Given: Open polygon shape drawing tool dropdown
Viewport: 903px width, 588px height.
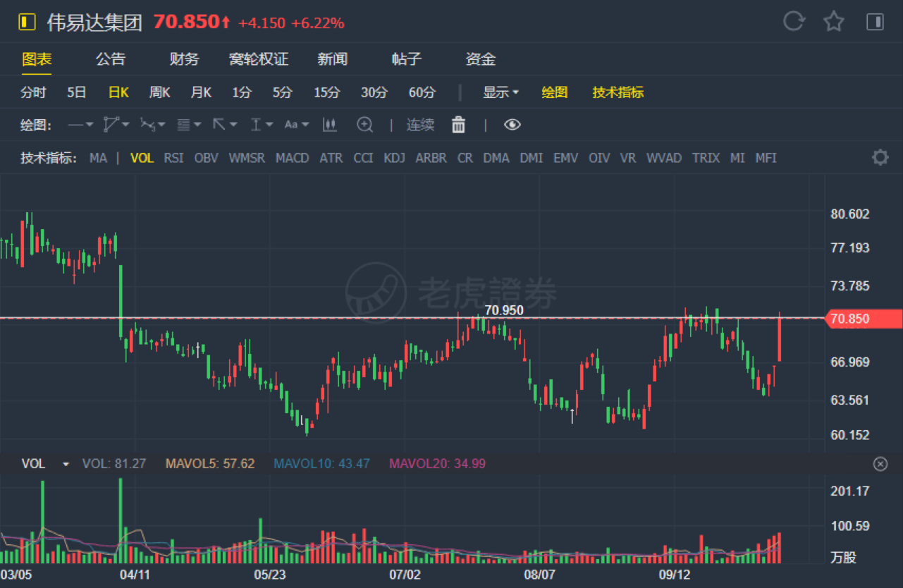Looking at the screenshot, I should click(x=116, y=125).
